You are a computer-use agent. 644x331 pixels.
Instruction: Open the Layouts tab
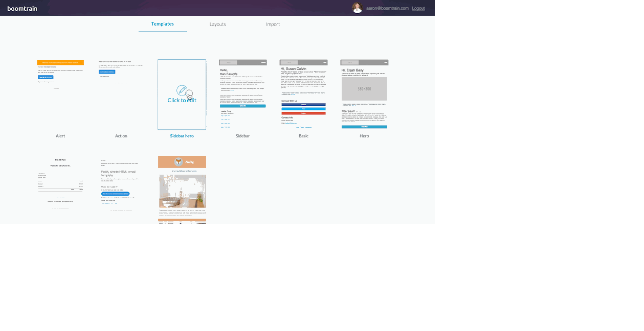click(x=217, y=25)
